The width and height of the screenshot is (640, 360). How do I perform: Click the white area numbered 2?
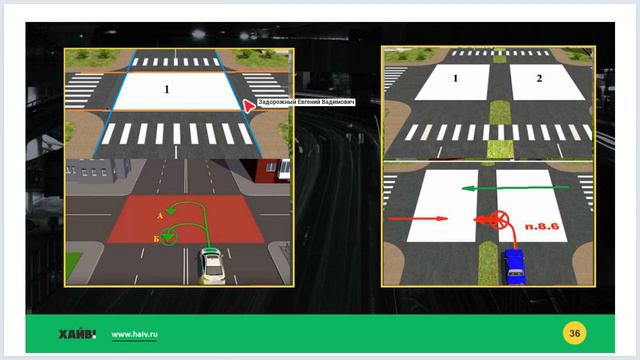coord(546,82)
